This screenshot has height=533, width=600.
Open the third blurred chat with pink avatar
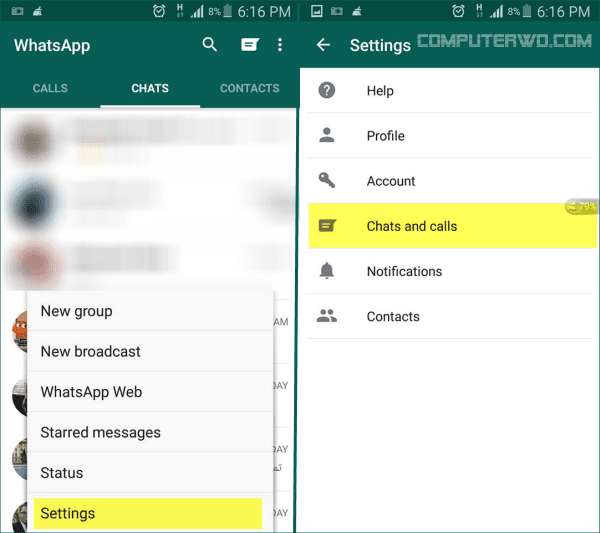[x=35, y=264]
